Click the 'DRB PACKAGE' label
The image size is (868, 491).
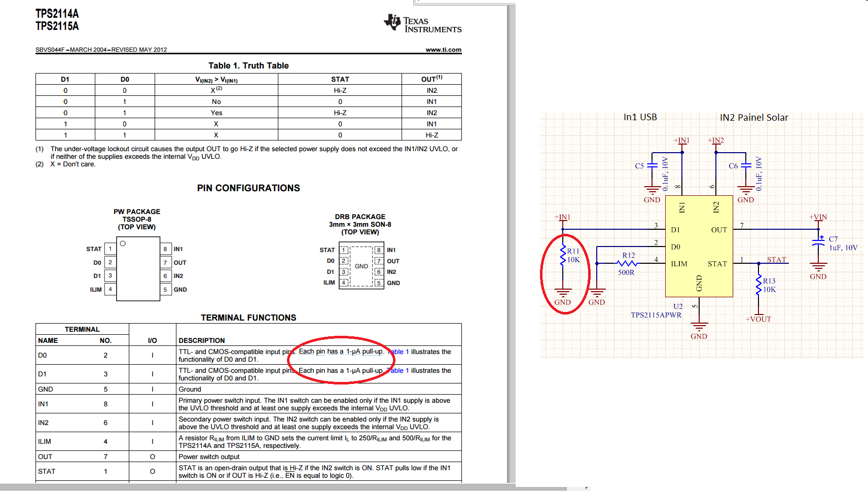pyautogui.click(x=360, y=217)
